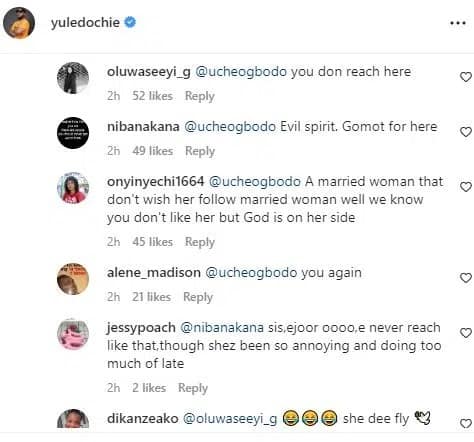This screenshot has height=442, width=474.
Task: Reply to nibanakana's comment
Action: click(x=200, y=151)
